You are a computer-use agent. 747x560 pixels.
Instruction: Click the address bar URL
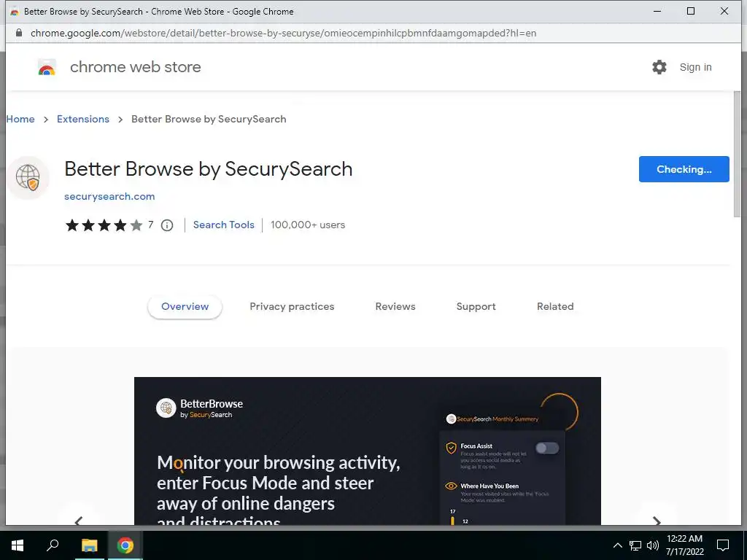284,34
